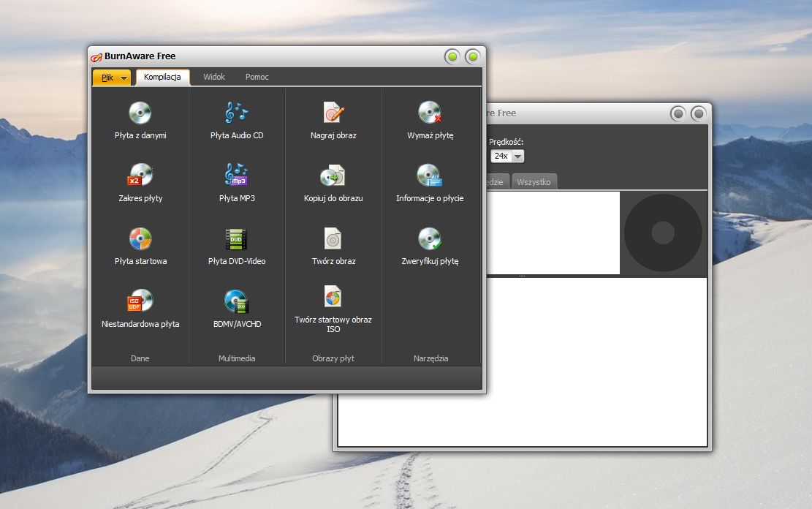Minimize the front BurnAware Free window

[x=452, y=56]
